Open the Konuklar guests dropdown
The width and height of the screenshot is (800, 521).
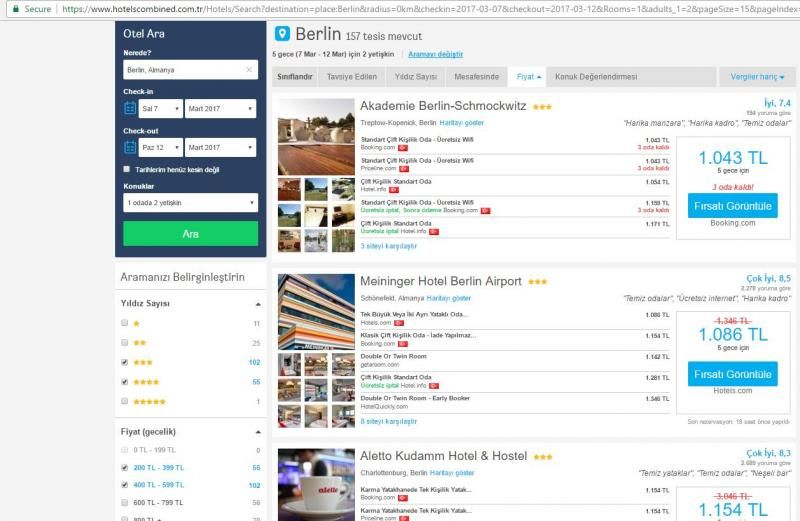(190, 203)
